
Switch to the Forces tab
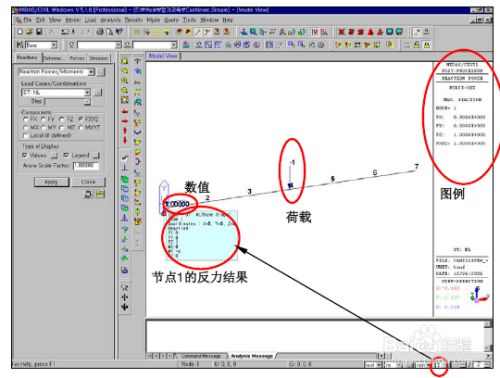pos(77,58)
